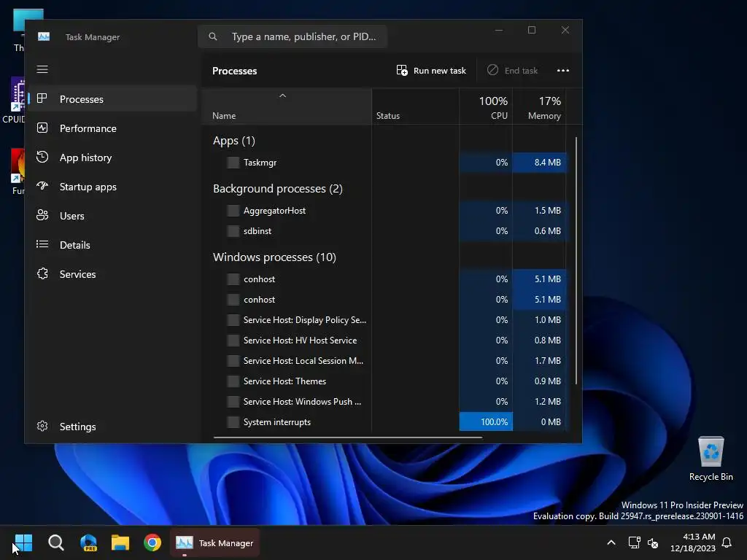Click the Service Host: Themes process icon
747x560 pixels.
(233, 381)
